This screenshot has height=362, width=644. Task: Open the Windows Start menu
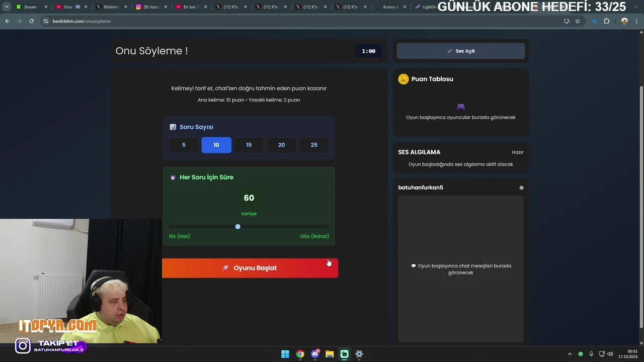point(285,354)
